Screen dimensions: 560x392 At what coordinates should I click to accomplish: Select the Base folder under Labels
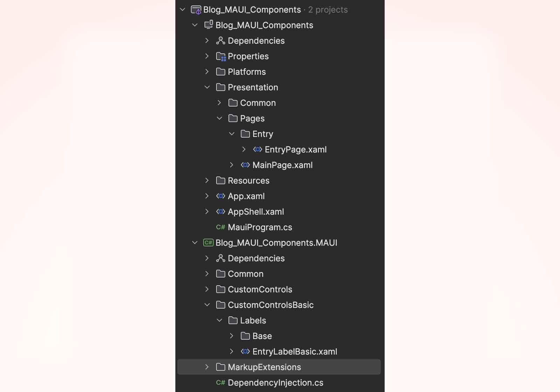coord(262,336)
